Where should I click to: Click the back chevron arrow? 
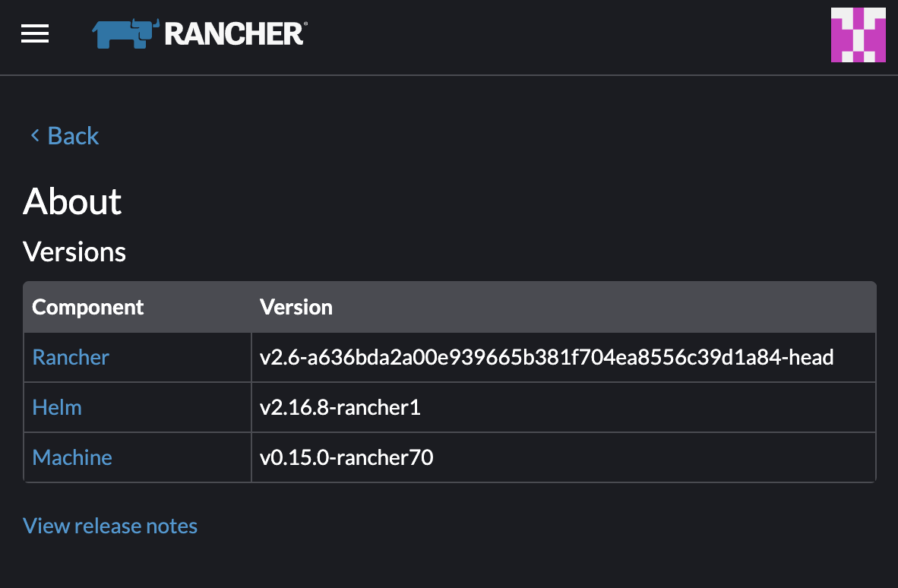tap(34, 135)
